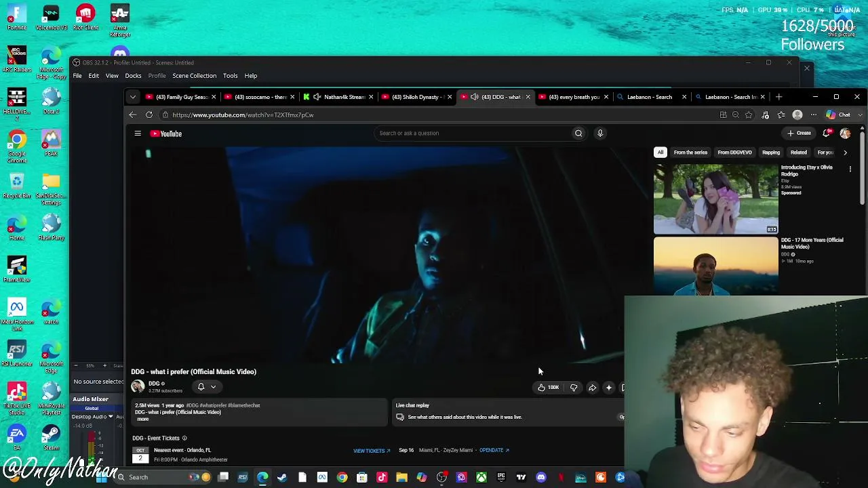868x488 pixels.
Task: Toggle mute on the Nathan4k Stream tab
Action: (317, 97)
